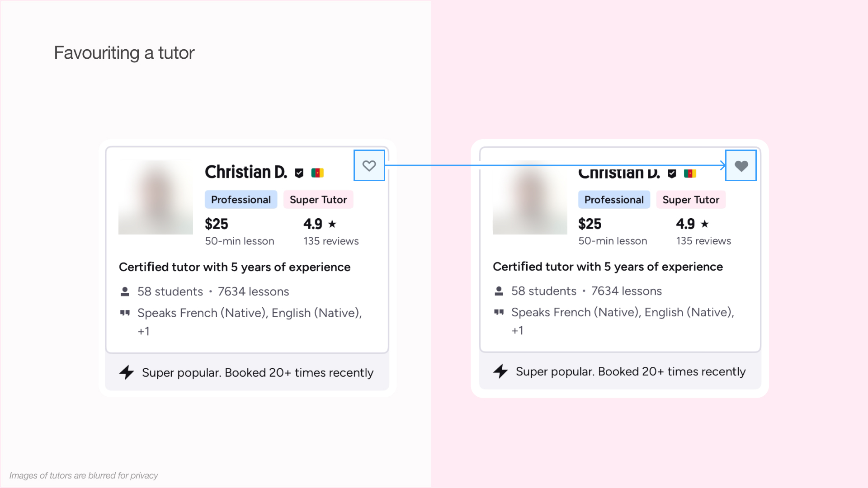Unfavourite tutor using filled heart icon
Screen dimensions: 868x488
coord(741,166)
